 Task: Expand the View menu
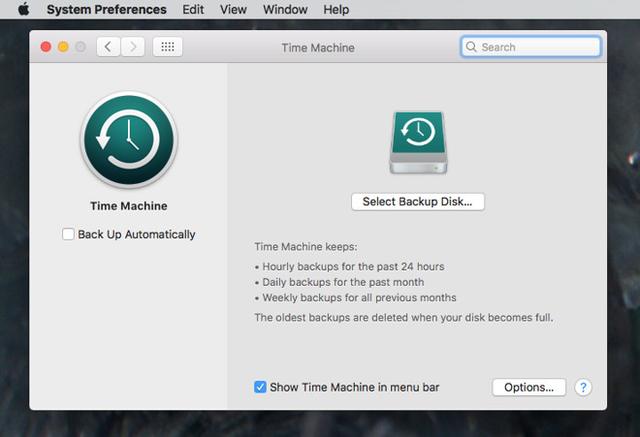pos(233,10)
